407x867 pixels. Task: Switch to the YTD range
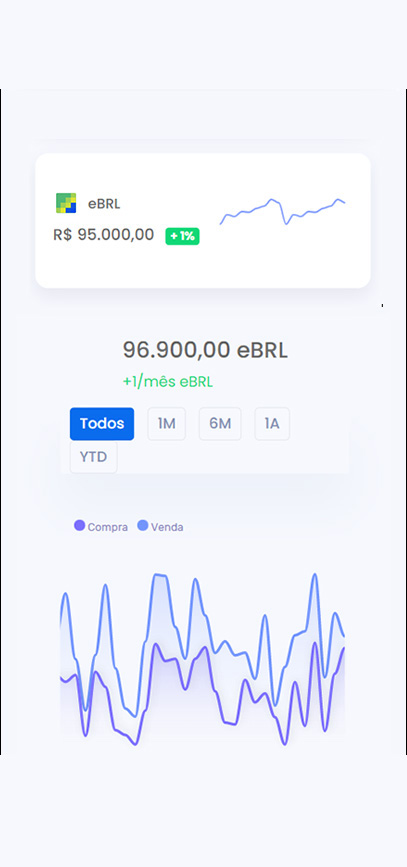point(93,457)
